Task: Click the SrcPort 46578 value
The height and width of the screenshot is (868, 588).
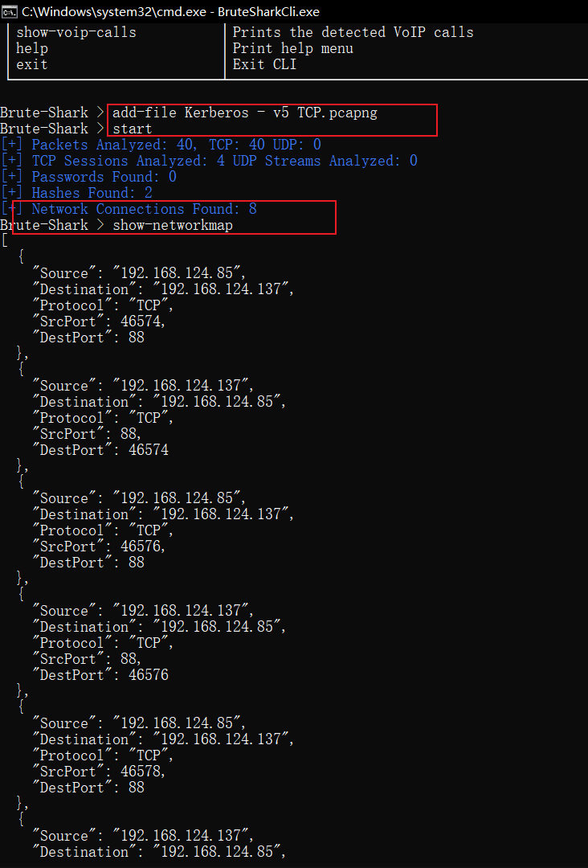Action: click(x=143, y=771)
